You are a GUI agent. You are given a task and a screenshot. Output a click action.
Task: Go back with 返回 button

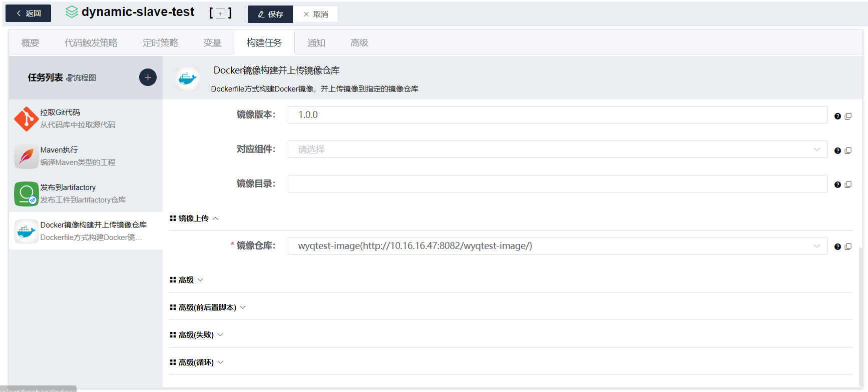click(28, 13)
